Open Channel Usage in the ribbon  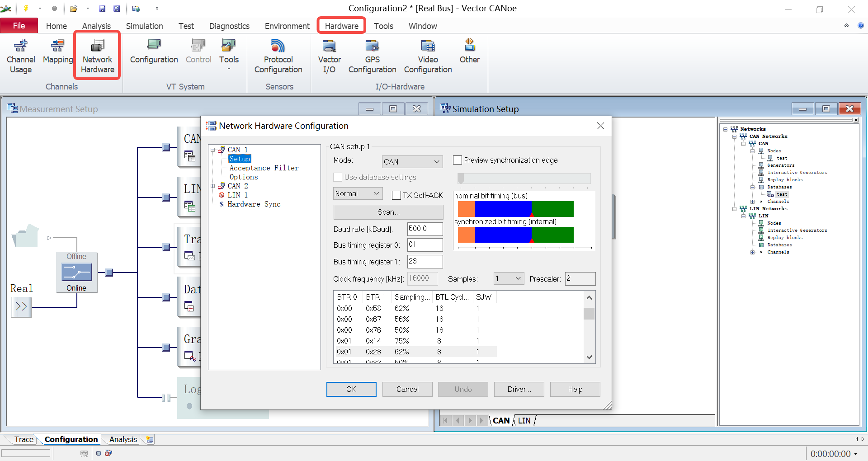[21, 56]
